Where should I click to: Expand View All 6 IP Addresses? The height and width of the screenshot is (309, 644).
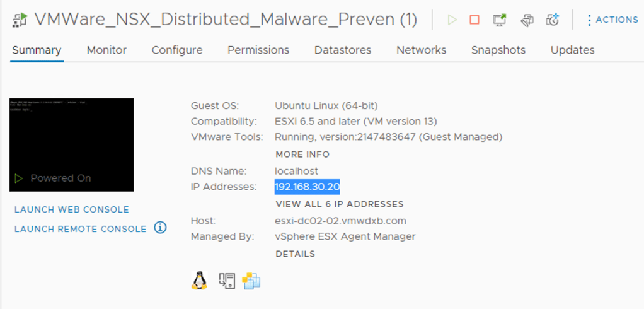coord(340,204)
